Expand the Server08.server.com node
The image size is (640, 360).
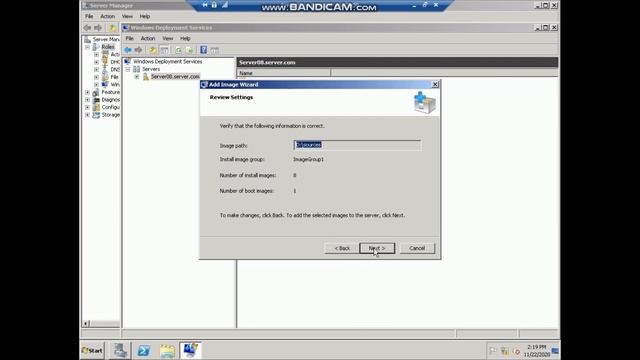coord(137,77)
